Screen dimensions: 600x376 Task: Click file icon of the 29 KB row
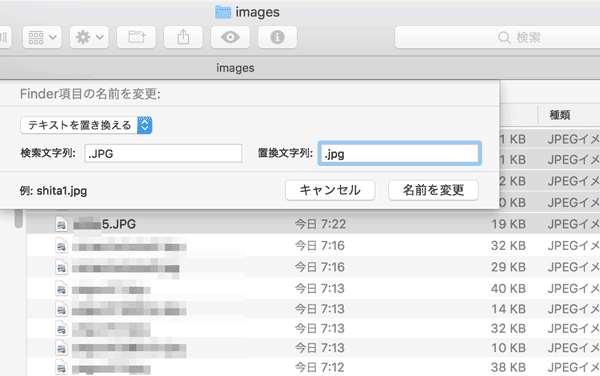61,267
